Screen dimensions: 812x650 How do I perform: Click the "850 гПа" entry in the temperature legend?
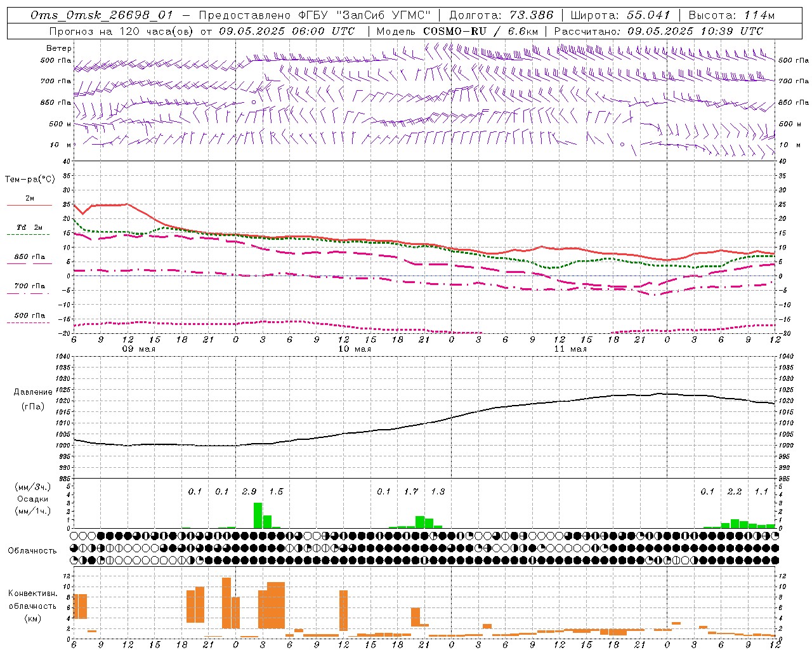coord(30,257)
